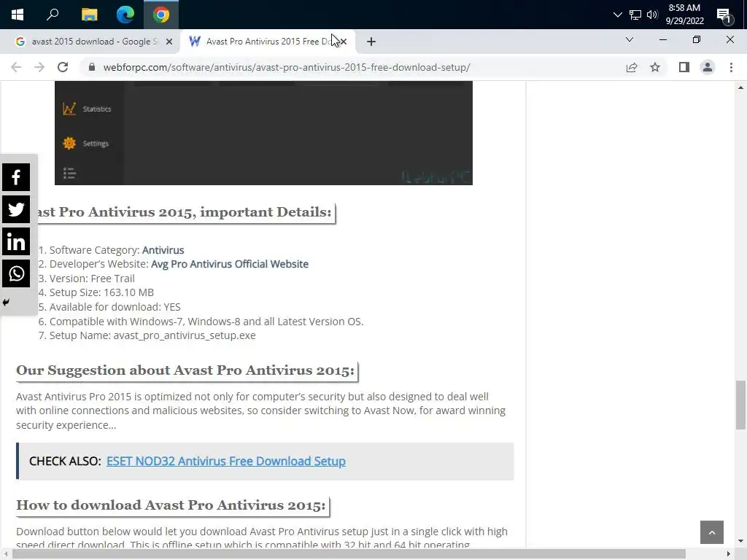
Task: Click the horizontal scrollbar thumb
Action: (x=349, y=554)
